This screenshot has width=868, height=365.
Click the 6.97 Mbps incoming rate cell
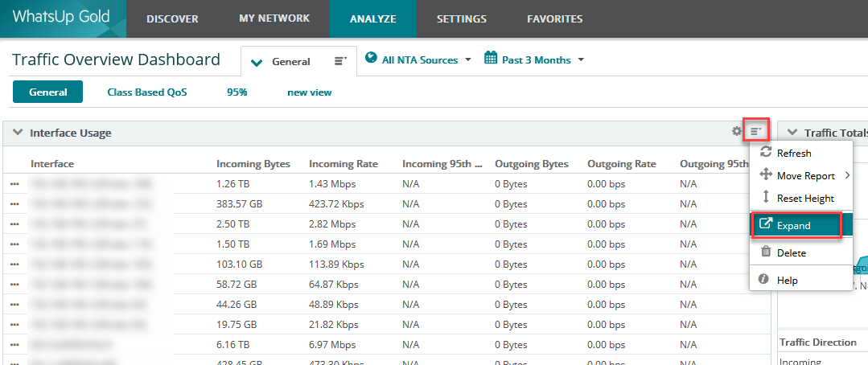[332, 345]
